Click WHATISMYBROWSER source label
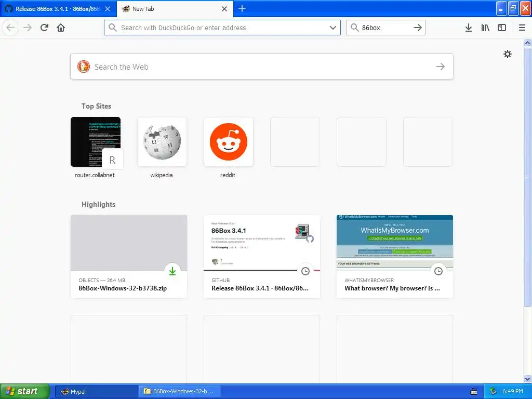Image resolution: width=532 pixels, height=399 pixels. point(369,280)
